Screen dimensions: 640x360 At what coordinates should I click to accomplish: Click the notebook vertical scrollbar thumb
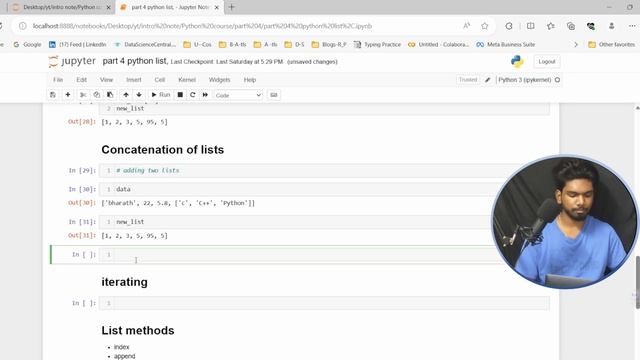[x=637, y=282]
